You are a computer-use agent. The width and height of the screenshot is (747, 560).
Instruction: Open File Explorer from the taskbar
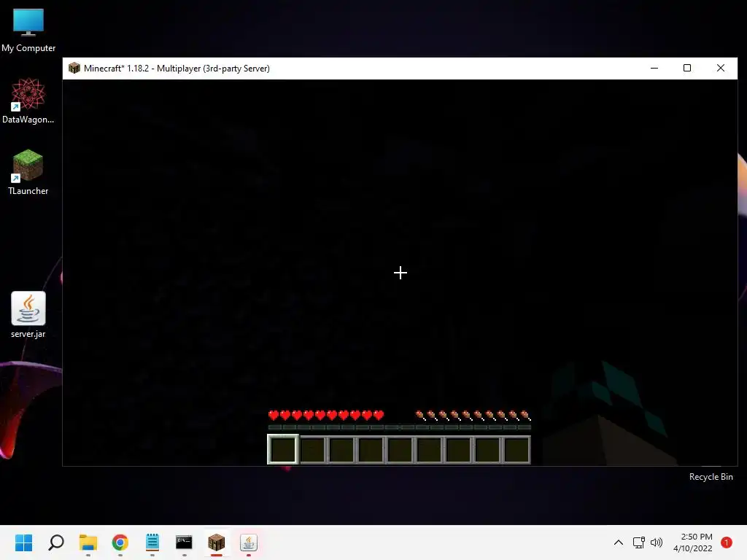click(x=88, y=542)
